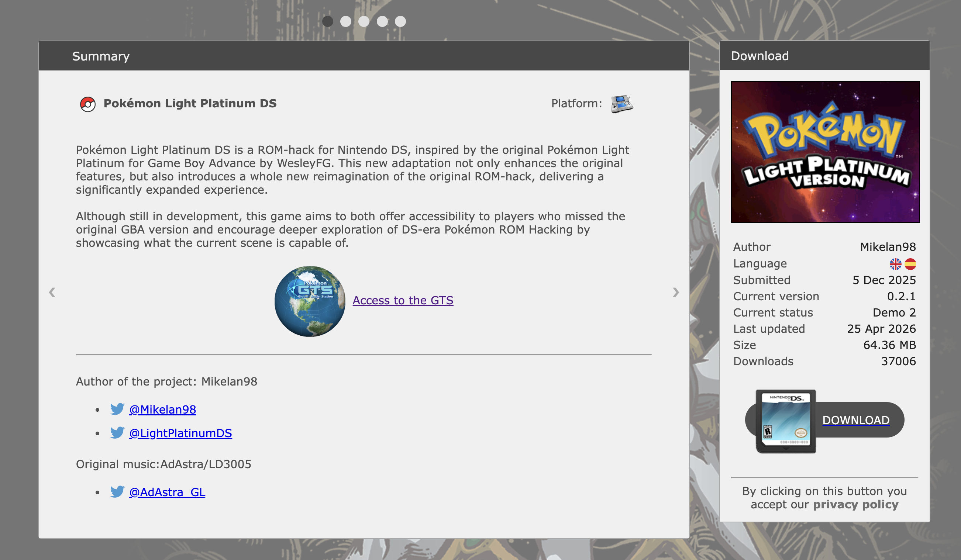Click the Pokémon Light Platinum DS title
961x560 pixels.
[x=190, y=103]
